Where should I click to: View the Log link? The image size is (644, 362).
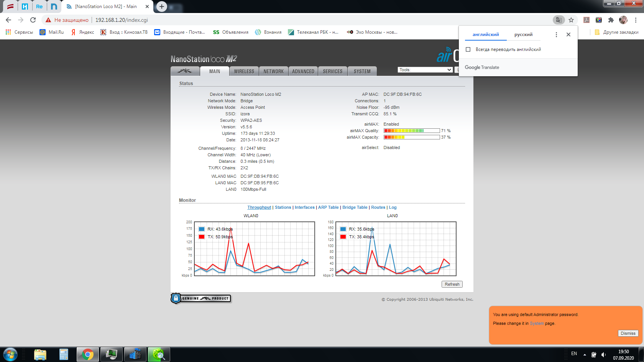(393, 207)
